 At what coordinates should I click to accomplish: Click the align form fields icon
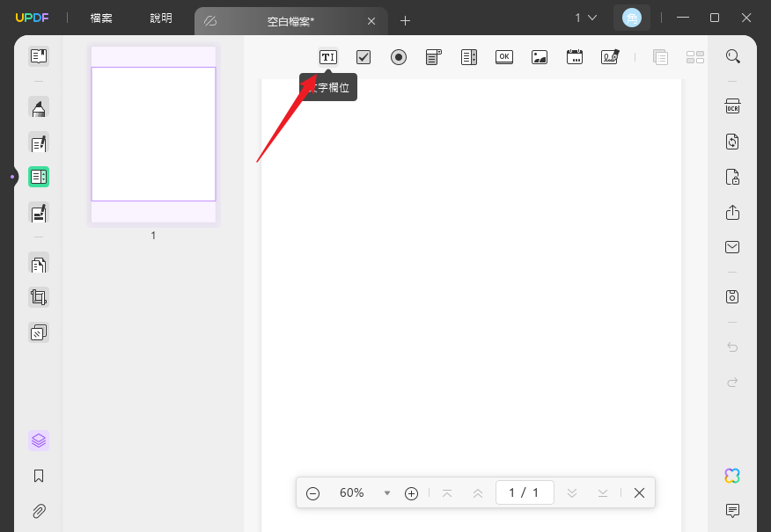point(695,57)
